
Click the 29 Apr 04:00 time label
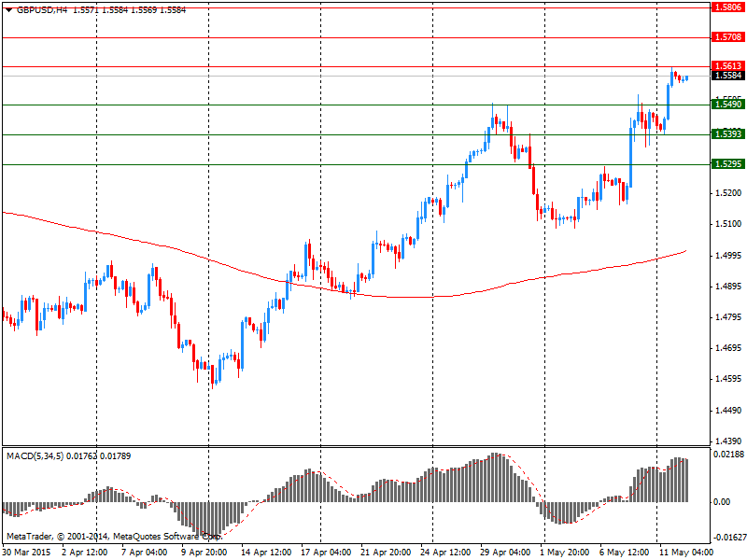(x=505, y=553)
